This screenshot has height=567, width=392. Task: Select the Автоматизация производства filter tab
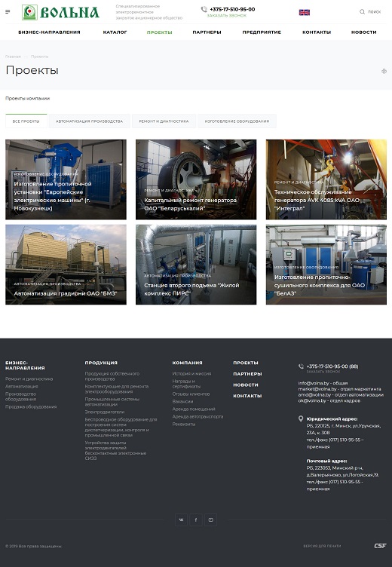coord(89,121)
